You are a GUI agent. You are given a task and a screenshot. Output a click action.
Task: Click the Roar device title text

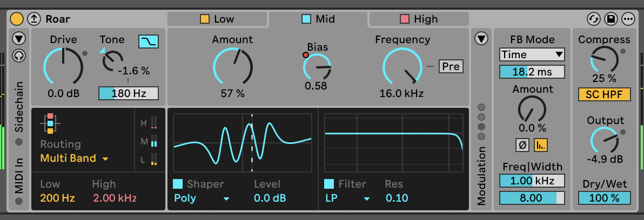58,19
